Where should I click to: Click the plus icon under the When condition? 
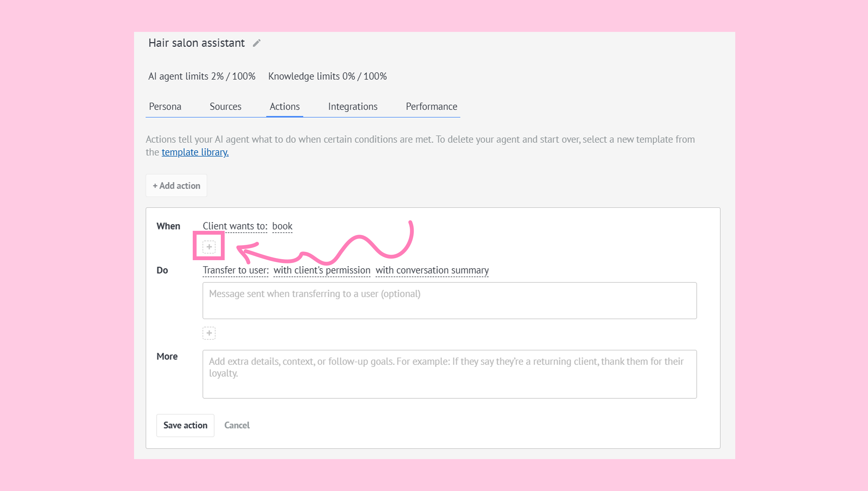click(x=209, y=247)
